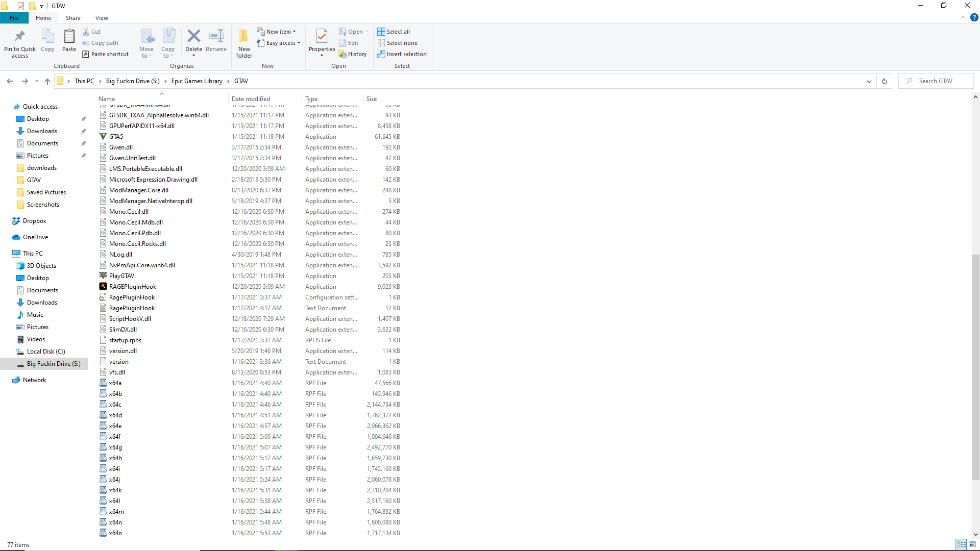Click Invert selection in the ribbon
The width and height of the screenshot is (980, 551).
point(402,54)
